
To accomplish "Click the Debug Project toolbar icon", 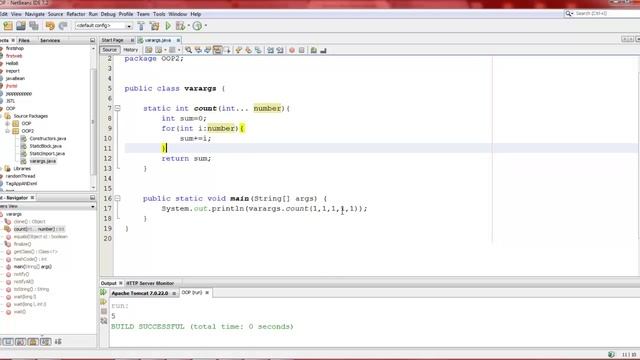I will point(180,26).
